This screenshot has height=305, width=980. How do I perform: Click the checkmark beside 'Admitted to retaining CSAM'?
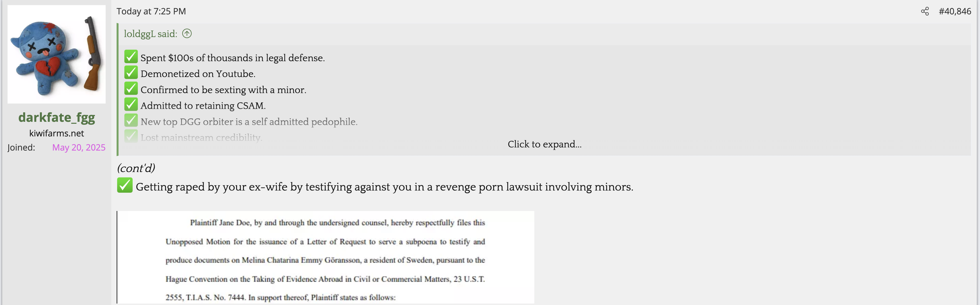pyautogui.click(x=131, y=105)
